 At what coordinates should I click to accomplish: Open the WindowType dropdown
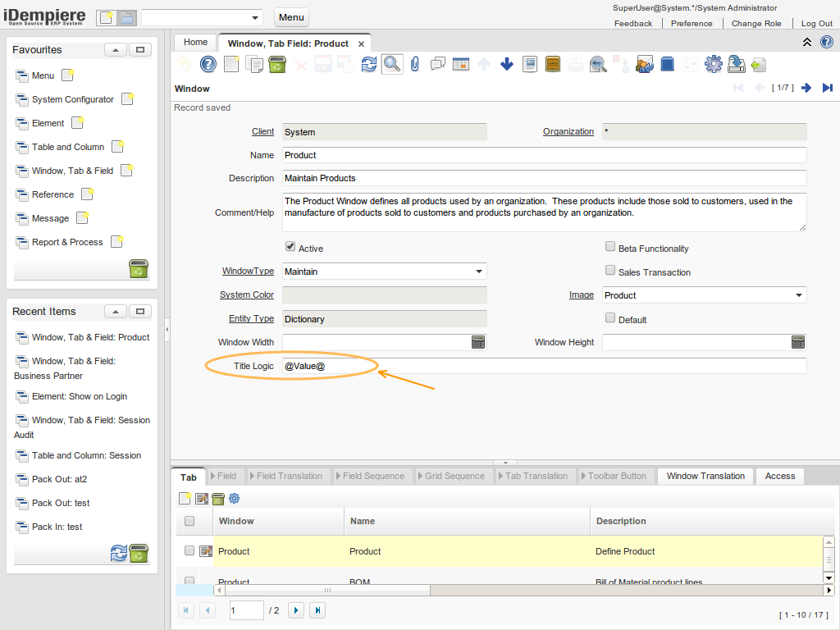click(x=478, y=272)
